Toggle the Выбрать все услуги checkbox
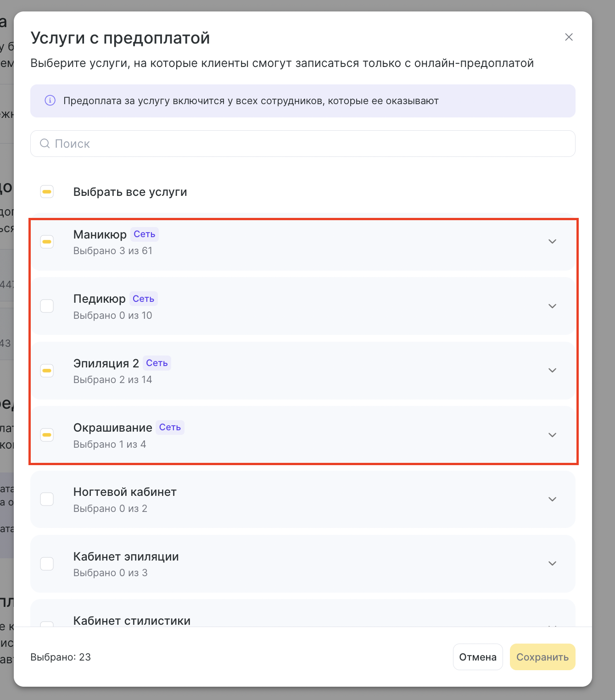The image size is (615, 700). tap(47, 192)
